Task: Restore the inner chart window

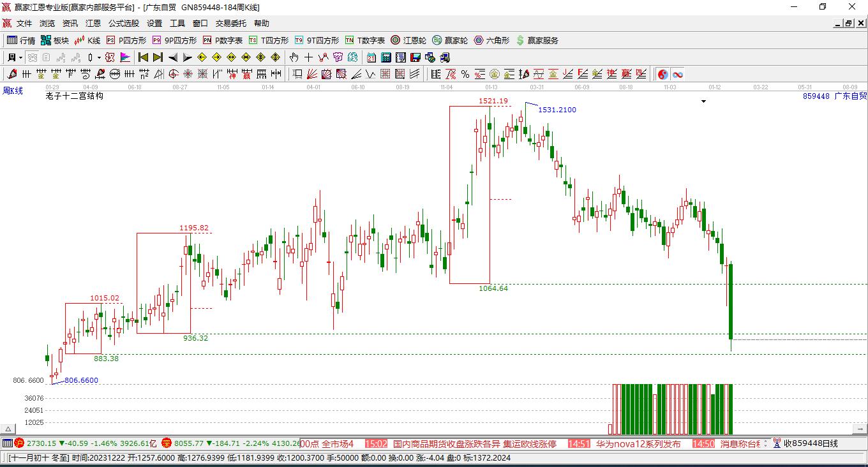Action: click(x=849, y=24)
